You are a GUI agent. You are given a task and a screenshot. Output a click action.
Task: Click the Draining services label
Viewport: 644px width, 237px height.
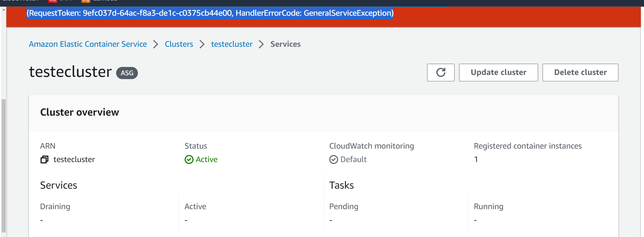click(55, 207)
